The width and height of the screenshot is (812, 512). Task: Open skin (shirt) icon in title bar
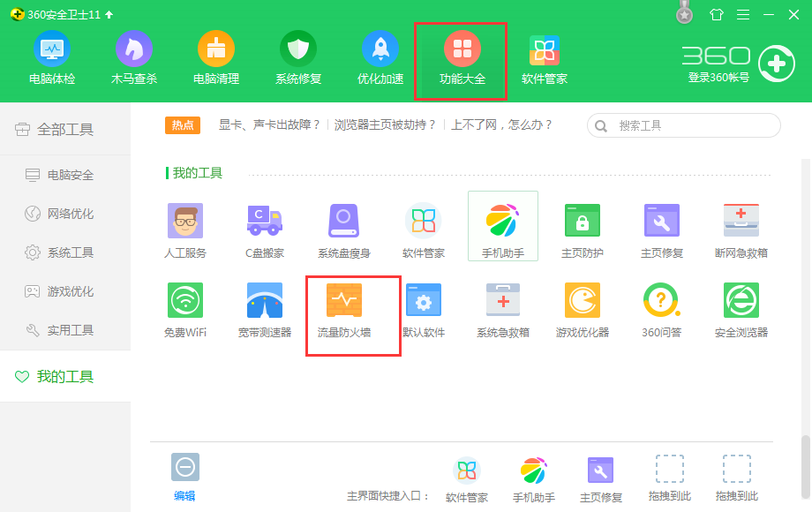pos(716,14)
